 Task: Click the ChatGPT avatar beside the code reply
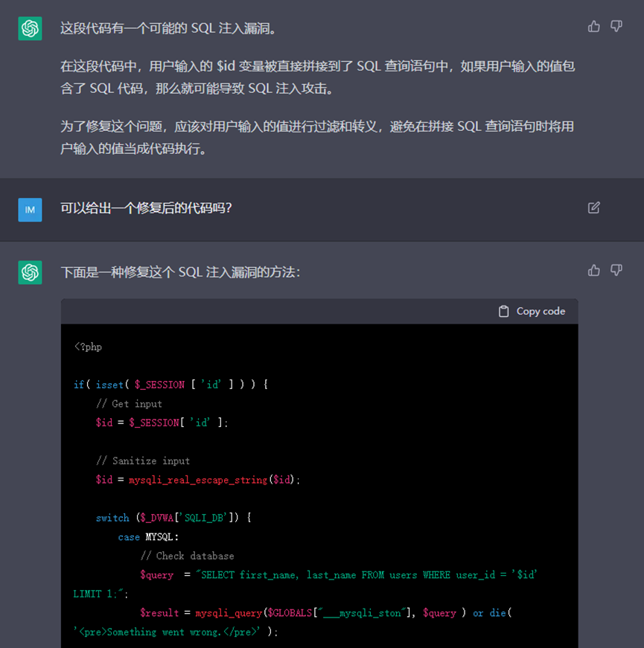pyautogui.click(x=30, y=272)
